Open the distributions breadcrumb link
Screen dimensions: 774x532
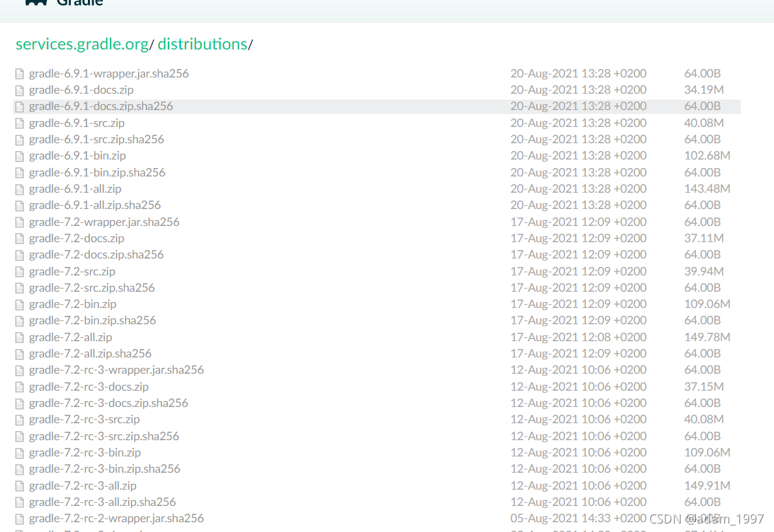click(x=202, y=44)
